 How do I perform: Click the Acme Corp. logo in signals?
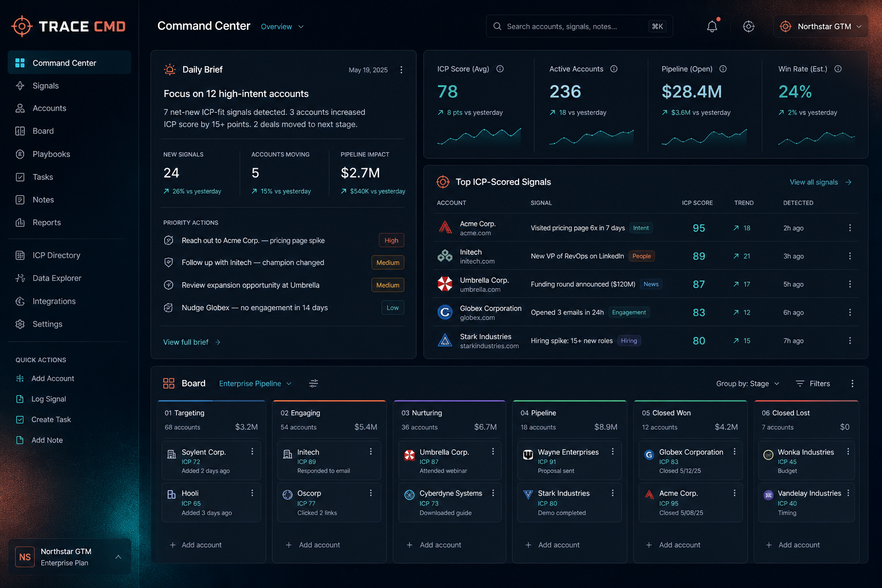(445, 227)
